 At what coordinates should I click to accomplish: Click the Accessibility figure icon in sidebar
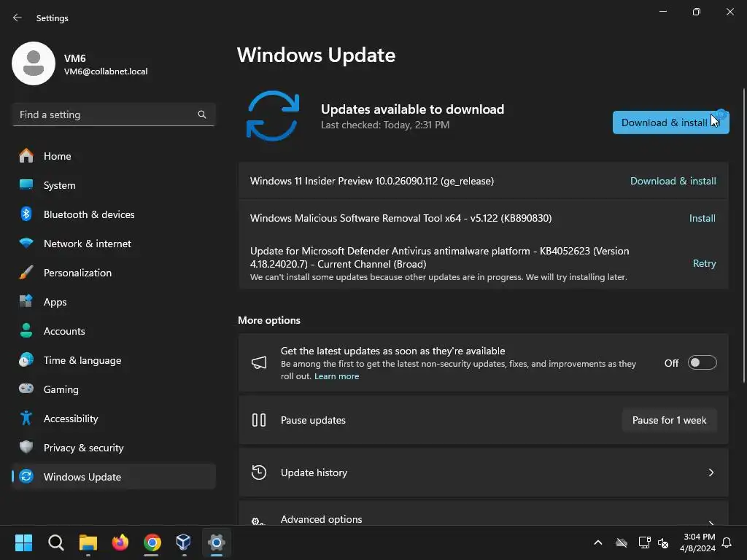26,418
